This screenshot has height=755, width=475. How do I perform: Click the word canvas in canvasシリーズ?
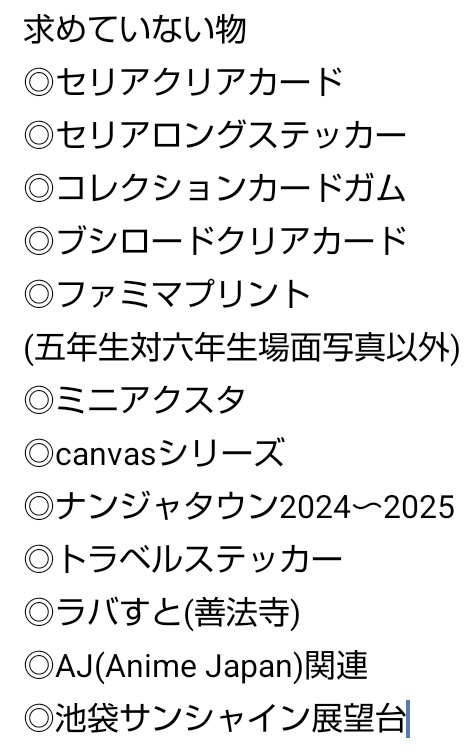106,455
